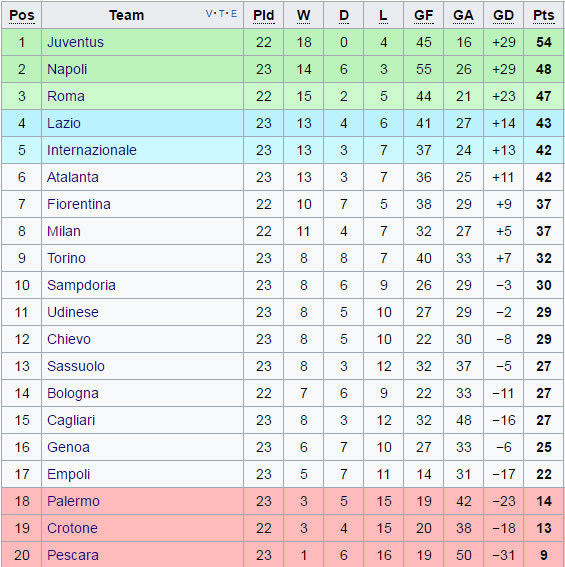Open the Milan team page

64,231
